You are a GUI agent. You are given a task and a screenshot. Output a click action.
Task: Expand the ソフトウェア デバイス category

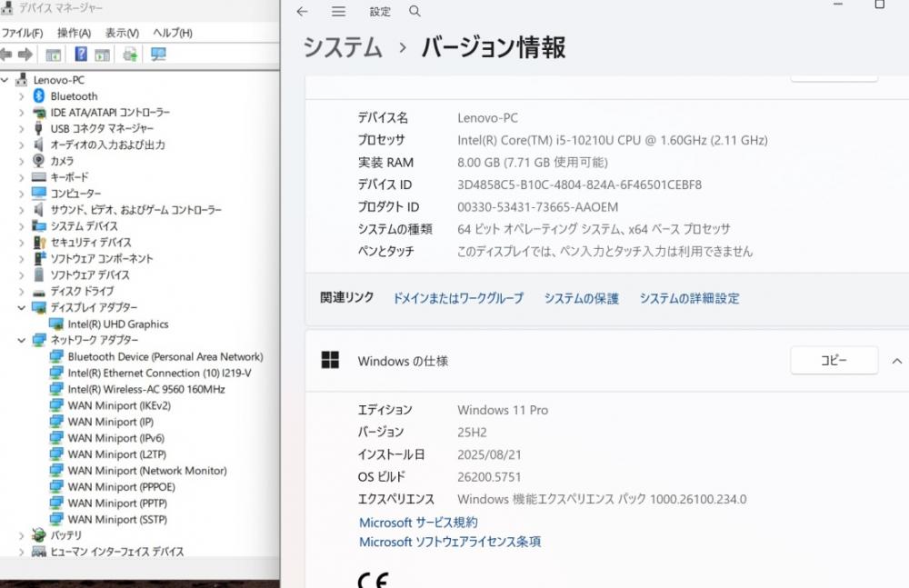(22, 274)
